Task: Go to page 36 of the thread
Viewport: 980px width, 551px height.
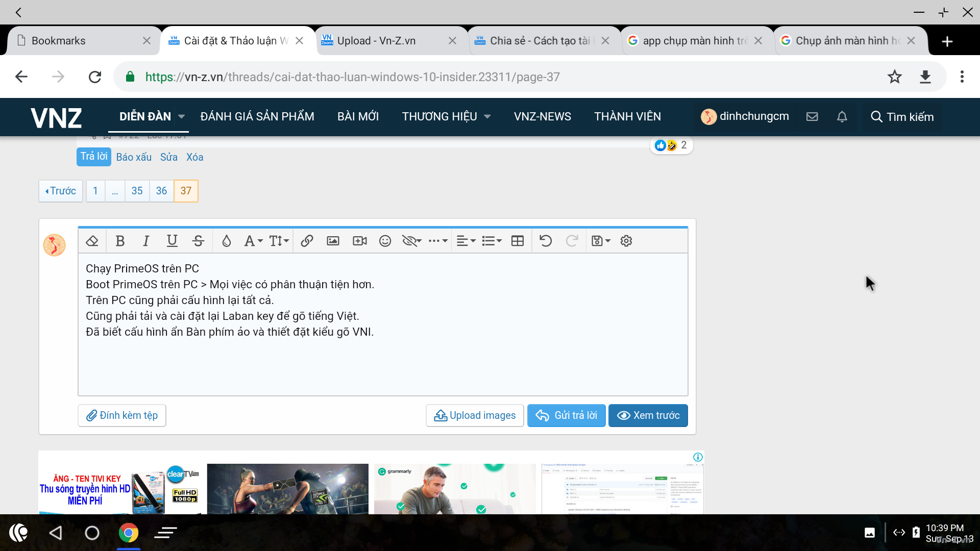Action: [161, 191]
